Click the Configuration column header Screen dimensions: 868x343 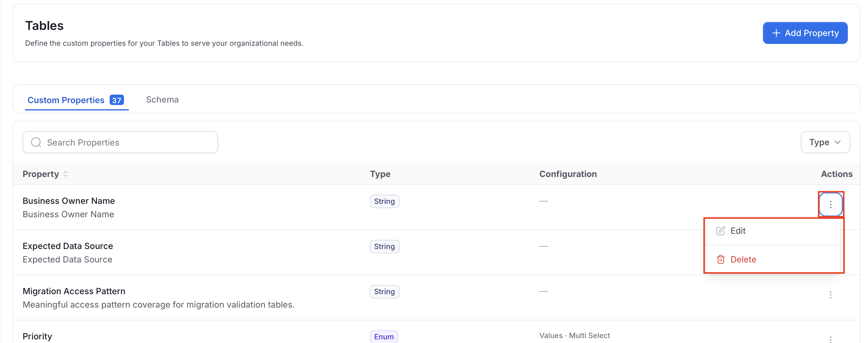click(x=568, y=174)
